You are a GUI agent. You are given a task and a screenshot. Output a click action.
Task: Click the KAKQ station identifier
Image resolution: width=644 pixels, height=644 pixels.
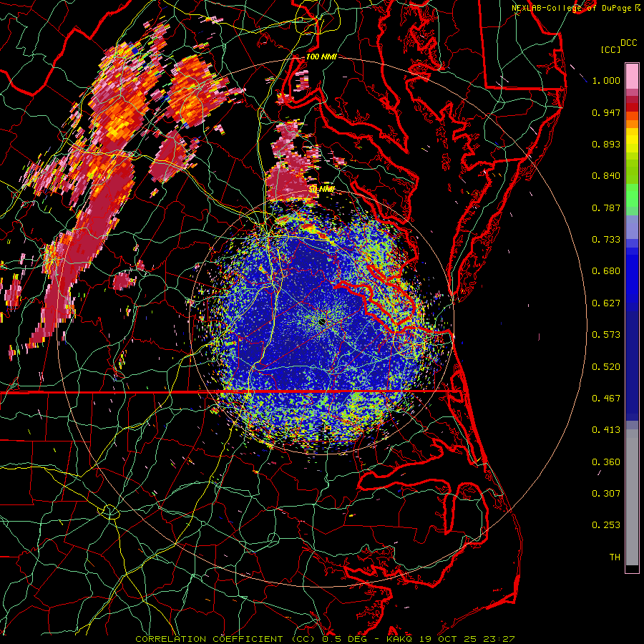[x=399, y=639]
